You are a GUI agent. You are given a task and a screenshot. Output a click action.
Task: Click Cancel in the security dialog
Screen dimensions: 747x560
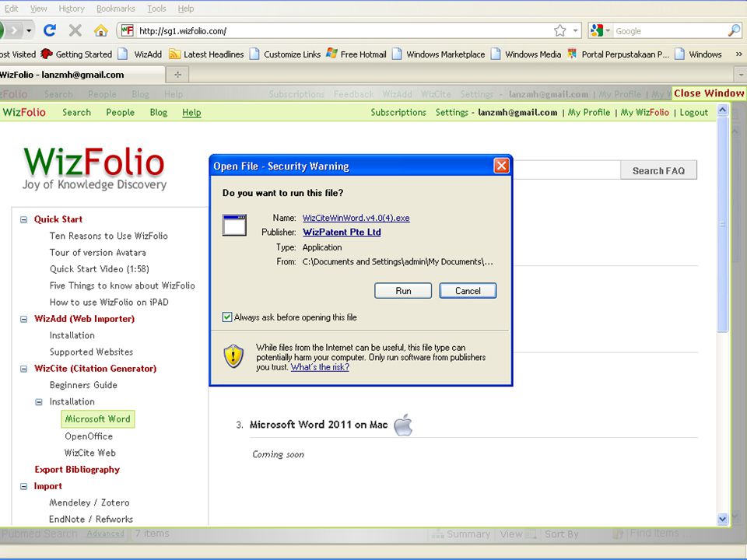(468, 290)
